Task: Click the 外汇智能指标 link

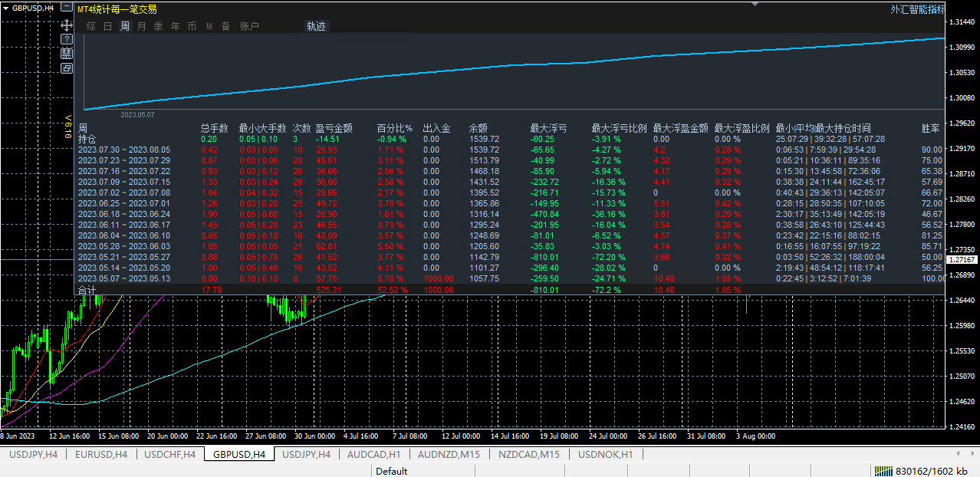Action: point(917,9)
